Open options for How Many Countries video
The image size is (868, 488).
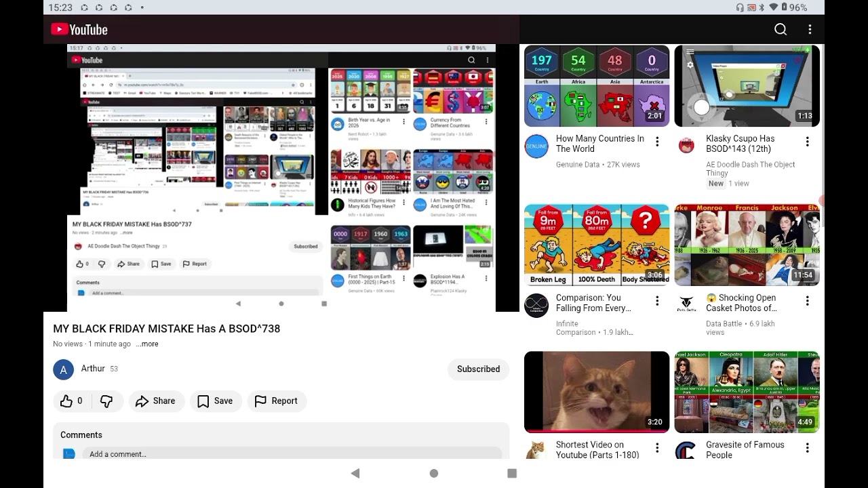pos(657,142)
